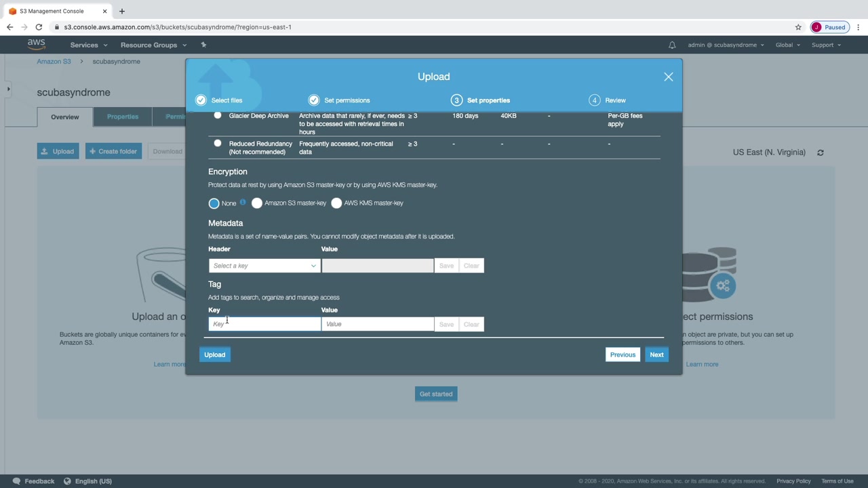Choose AWS KMS master-key encryption
The width and height of the screenshot is (868, 488).
(x=336, y=203)
